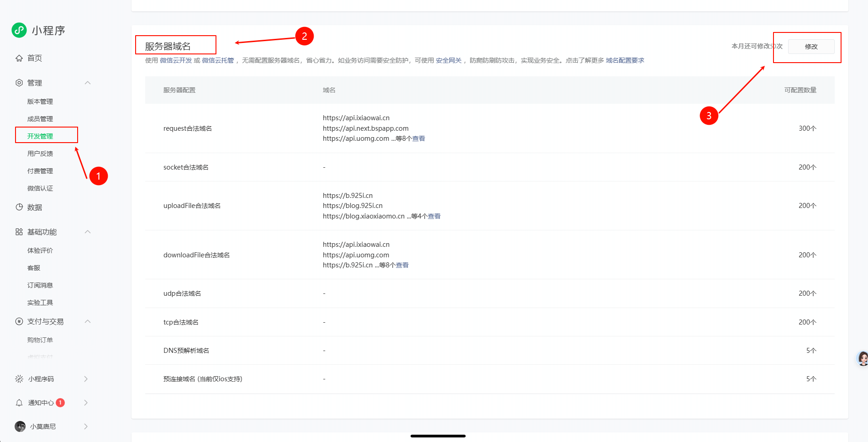Image resolution: width=868 pixels, height=442 pixels.
Task: Click the 小程序码 sparkle icon
Action: click(x=19, y=379)
